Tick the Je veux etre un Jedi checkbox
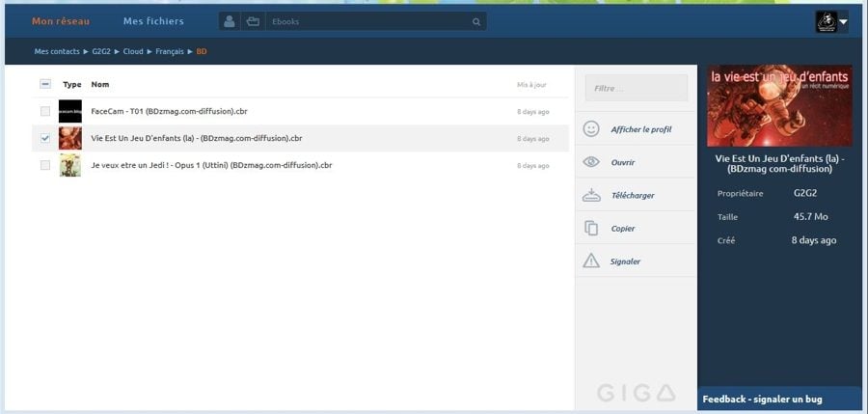 point(45,166)
